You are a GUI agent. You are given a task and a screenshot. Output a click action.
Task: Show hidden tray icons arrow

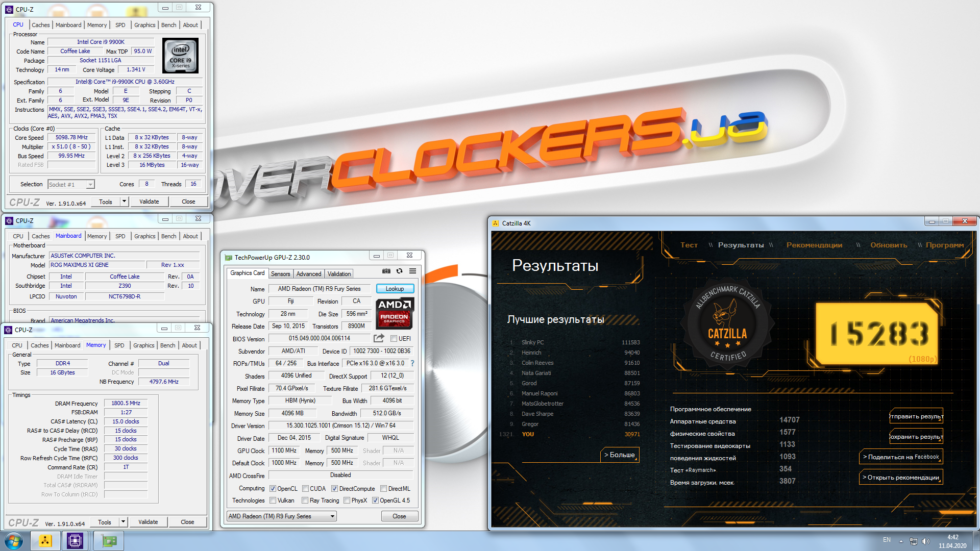tap(901, 541)
